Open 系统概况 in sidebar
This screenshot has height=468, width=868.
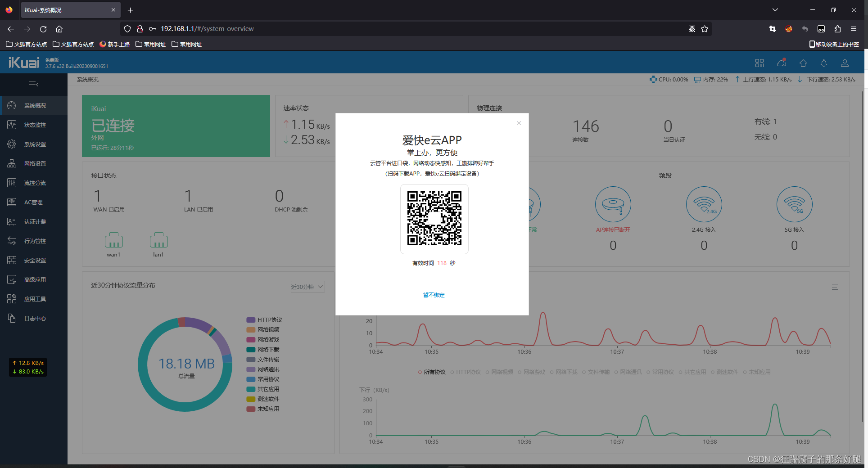(34, 105)
